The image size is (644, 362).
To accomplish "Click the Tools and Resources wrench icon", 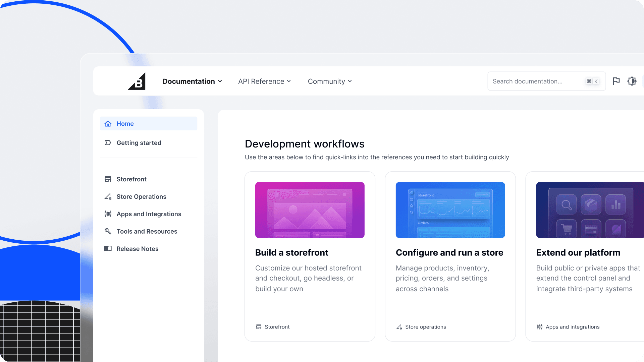I will click(x=108, y=232).
